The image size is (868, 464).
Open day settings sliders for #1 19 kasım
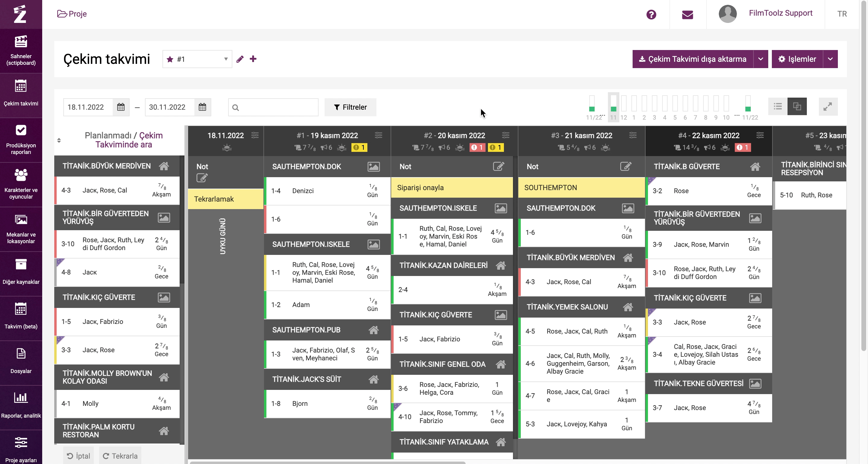(379, 136)
